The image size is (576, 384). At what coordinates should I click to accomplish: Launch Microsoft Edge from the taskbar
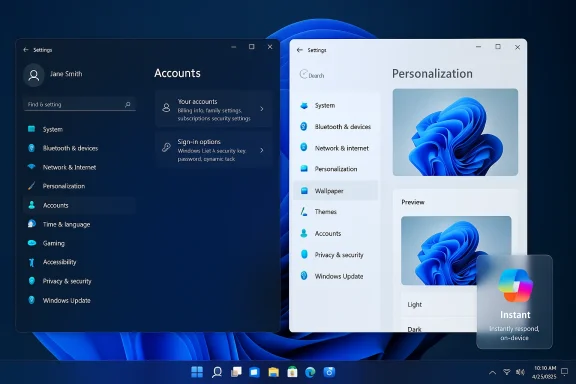click(310, 372)
